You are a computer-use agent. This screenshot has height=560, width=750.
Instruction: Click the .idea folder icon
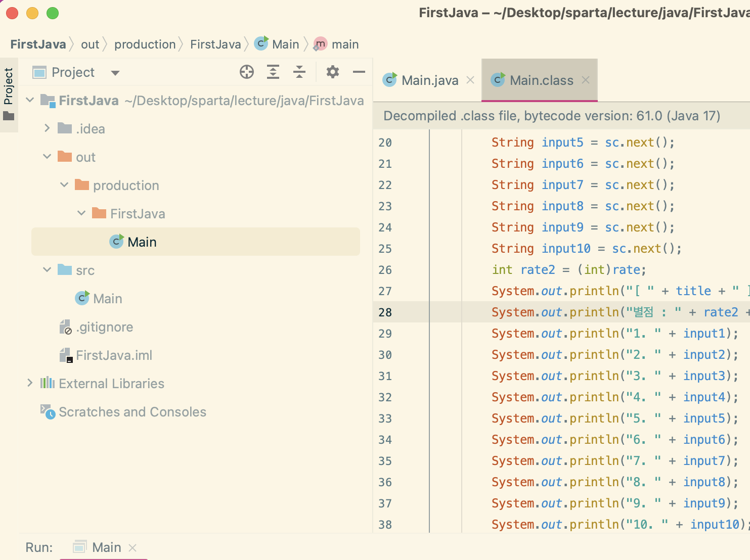tap(65, 128)
